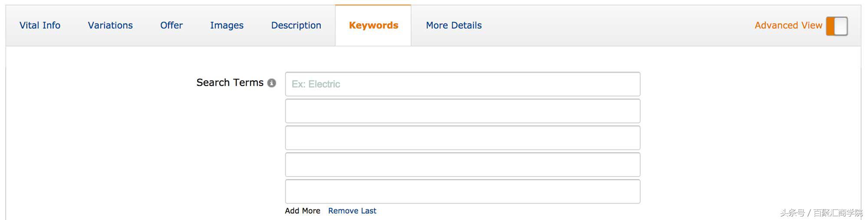This screenshot has height=220, width=868.
Task: Click the Chinese watermark text at bottom right
Action: (821, 213)
